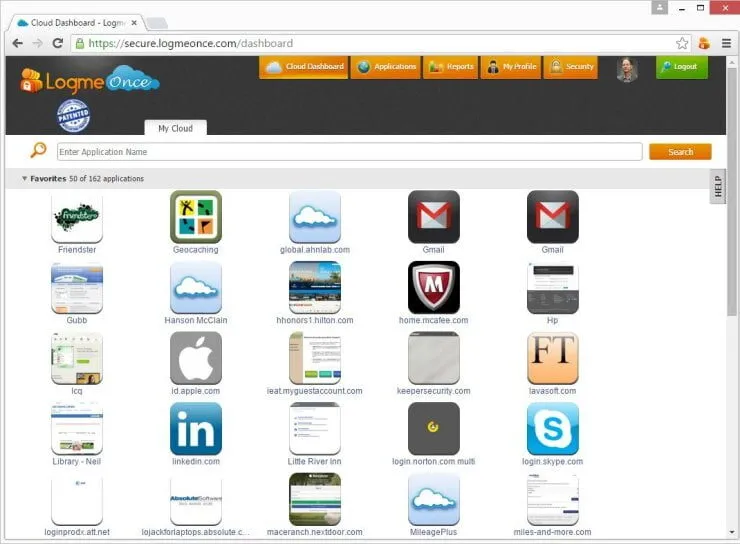Viewport: 740px width, 544px height.
Task: Launch Hanson McClain cloud icon
Action: [196, 288]
